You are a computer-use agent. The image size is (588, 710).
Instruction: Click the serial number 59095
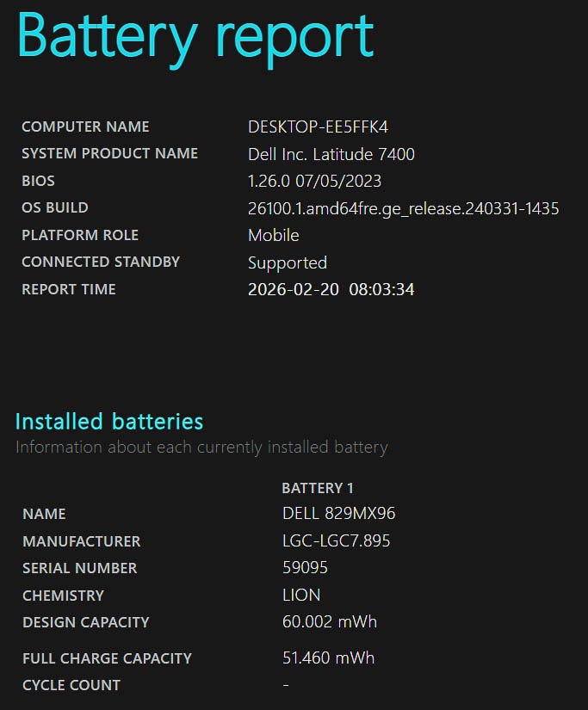[305, 568]
